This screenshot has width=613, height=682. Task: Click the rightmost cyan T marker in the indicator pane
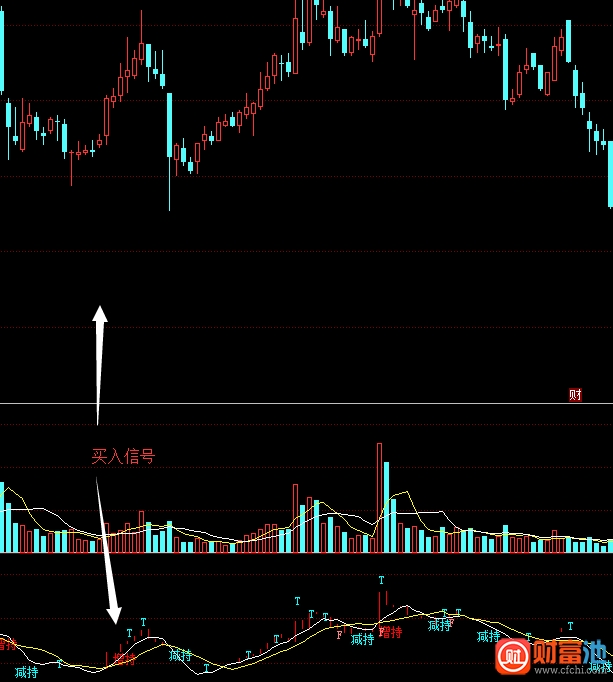coord(570,626)
